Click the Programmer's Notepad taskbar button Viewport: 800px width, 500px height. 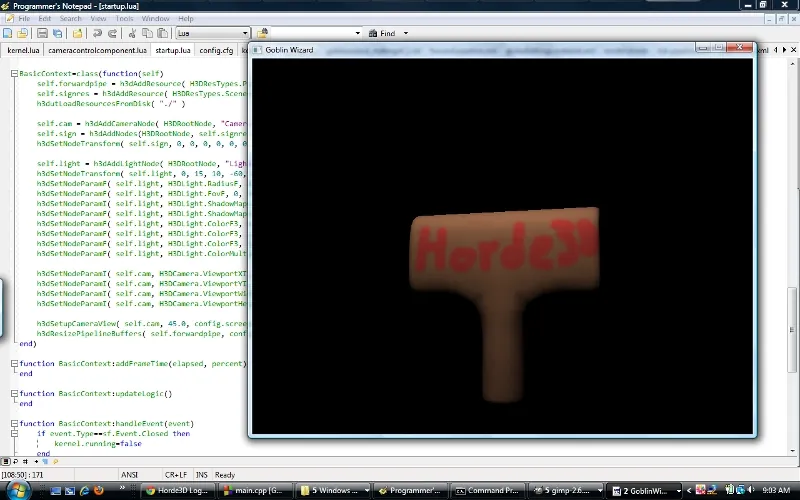click(411, 491)
